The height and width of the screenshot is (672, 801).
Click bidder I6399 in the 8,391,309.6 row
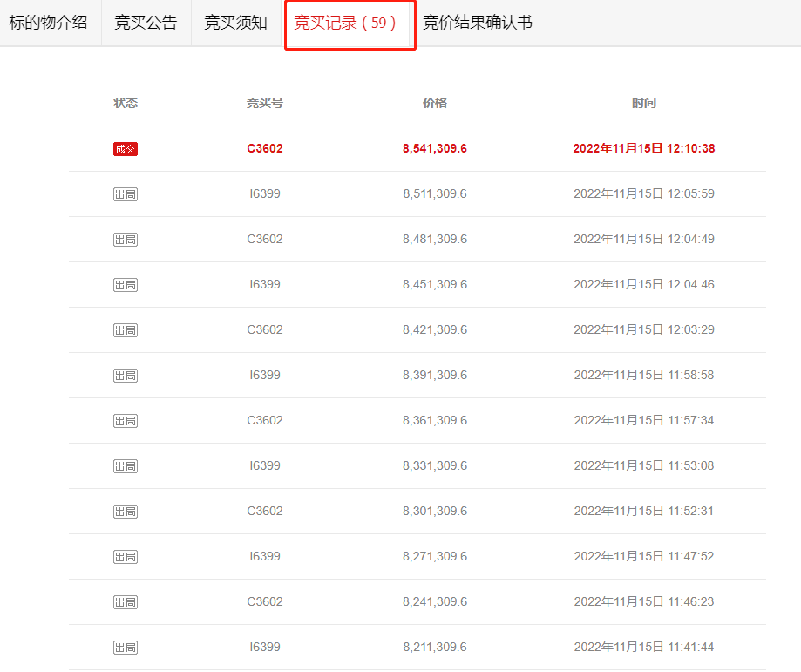(265, 375)
